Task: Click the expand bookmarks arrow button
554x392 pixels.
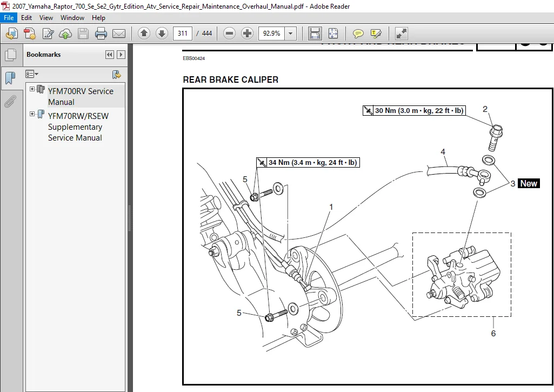Action: click(x=121, y=55)
